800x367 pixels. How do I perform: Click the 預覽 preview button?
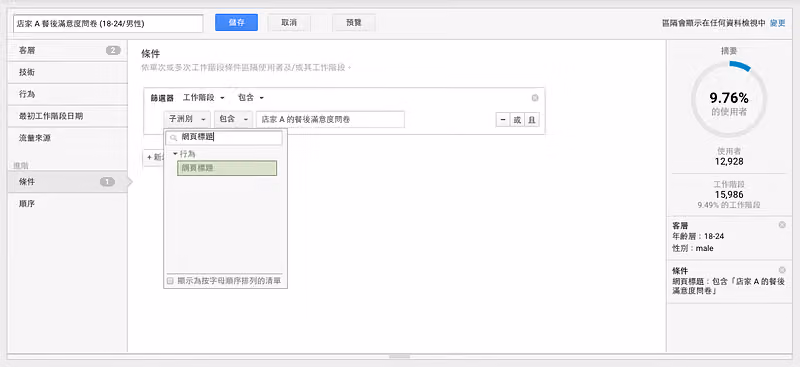click(354, 22)
